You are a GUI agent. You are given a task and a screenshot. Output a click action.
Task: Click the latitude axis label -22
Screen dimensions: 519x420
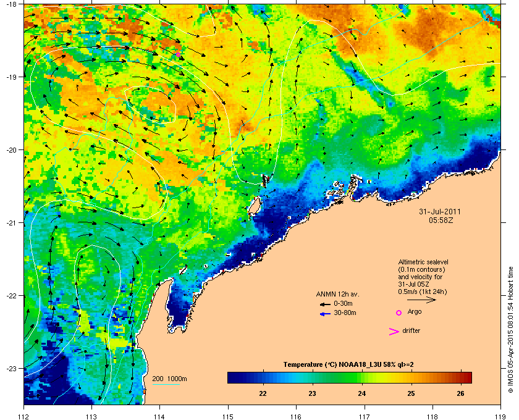tap(11, 296)
